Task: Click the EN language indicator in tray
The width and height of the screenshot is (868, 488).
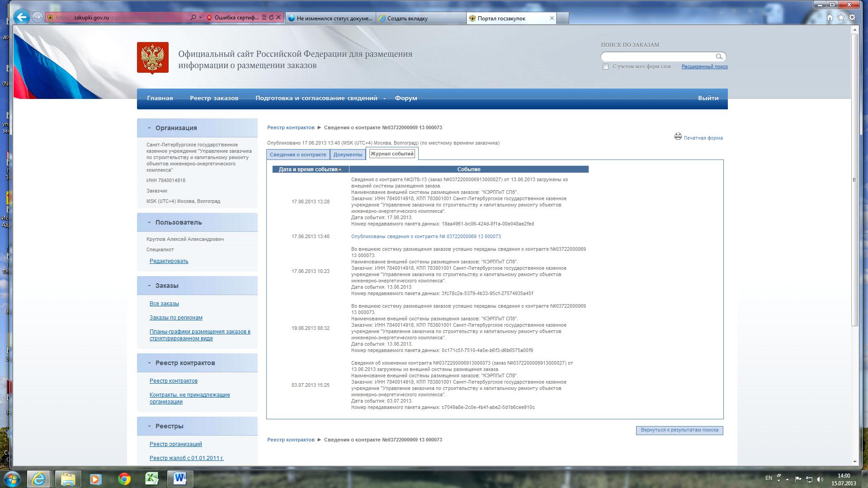Action: pos(769,478)
